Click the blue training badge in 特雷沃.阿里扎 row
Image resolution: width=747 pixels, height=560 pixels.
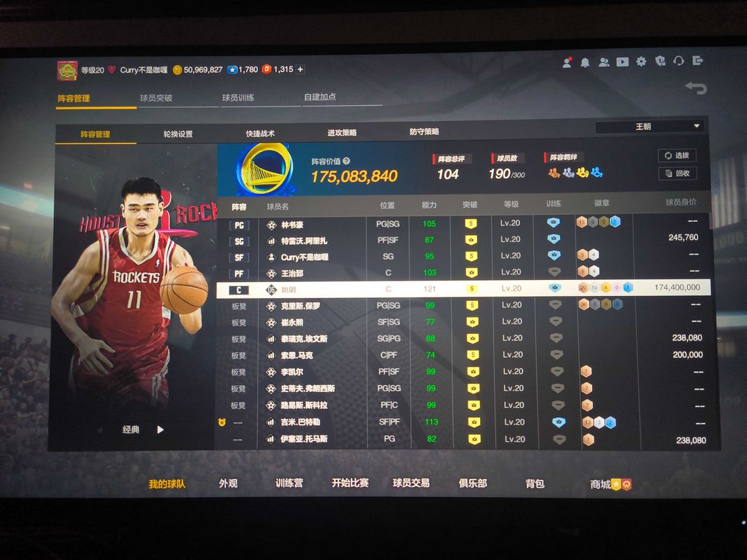[x=553, y=239]
